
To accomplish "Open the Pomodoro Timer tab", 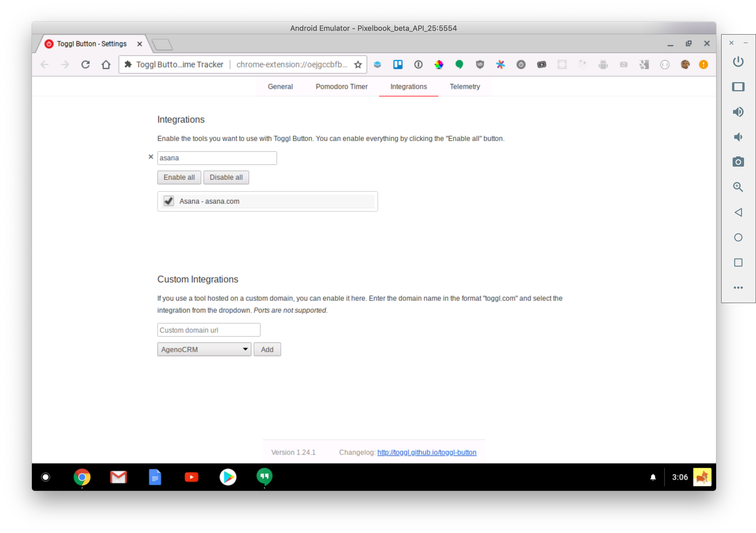I will pyautogui.click(x=342, y=87).
